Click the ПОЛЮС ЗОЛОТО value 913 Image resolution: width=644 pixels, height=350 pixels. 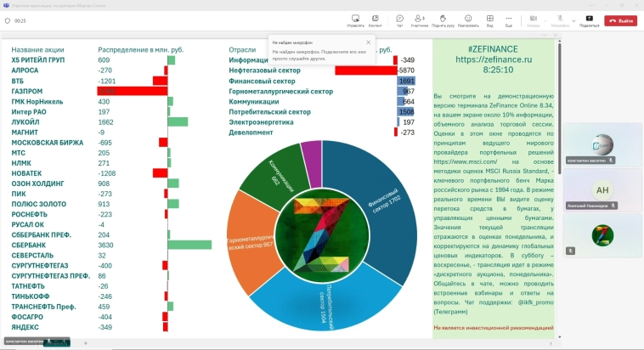(x=104, y=204)
